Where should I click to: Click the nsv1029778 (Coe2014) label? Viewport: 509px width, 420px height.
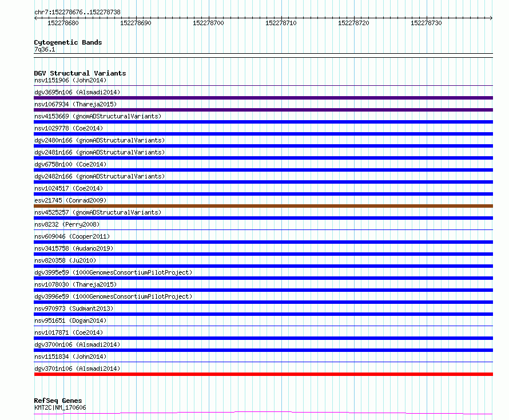click(x=69, y=128)
